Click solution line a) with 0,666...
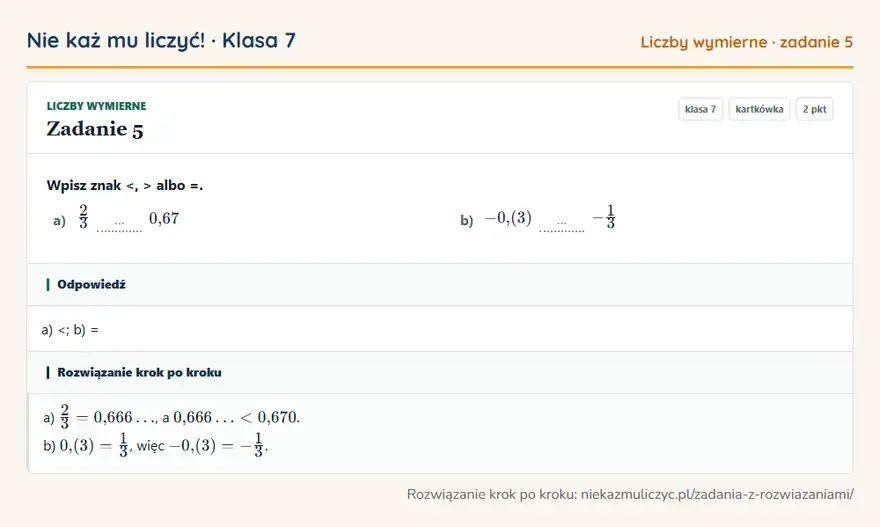 pyautogui.click(x=171, y=417)
